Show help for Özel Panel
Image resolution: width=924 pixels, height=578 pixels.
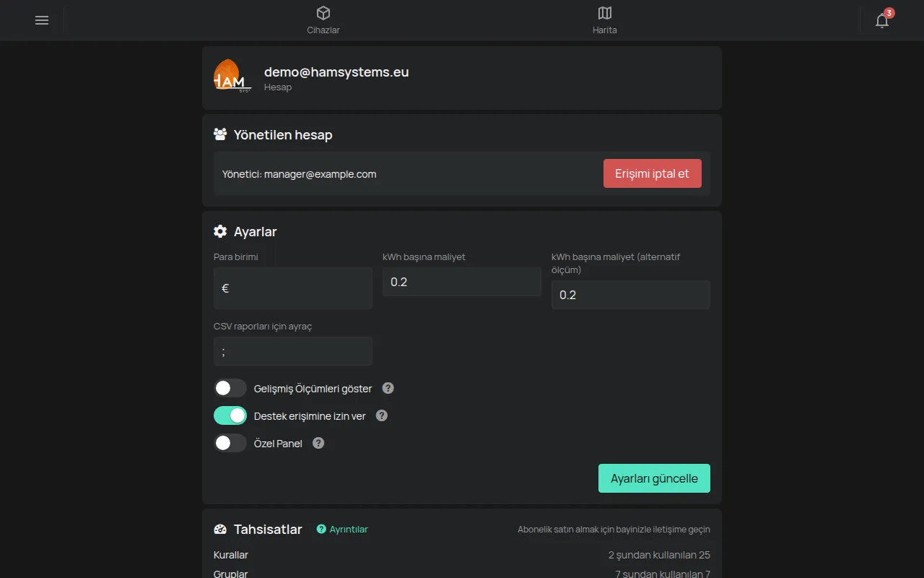pos(318,443)
